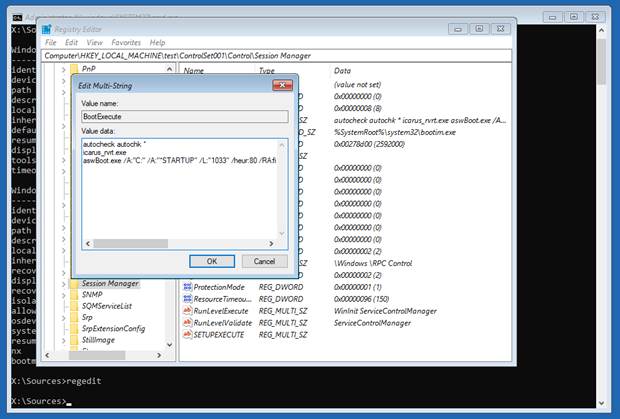This screenshot has height=419, width=620.
Task: Click the '0x00000008 (8)' data cell
Action: 357,108
